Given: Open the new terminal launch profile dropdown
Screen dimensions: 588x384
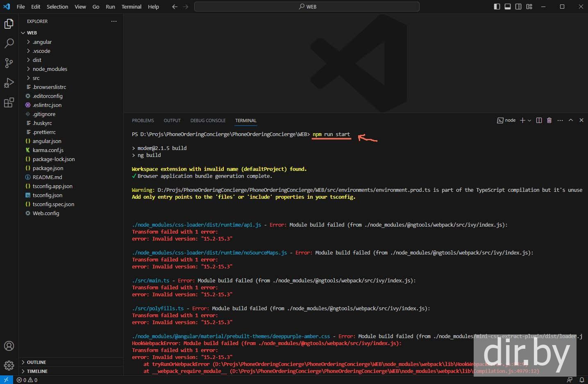Looking at the screenshot, I should (x=529, y=120).
